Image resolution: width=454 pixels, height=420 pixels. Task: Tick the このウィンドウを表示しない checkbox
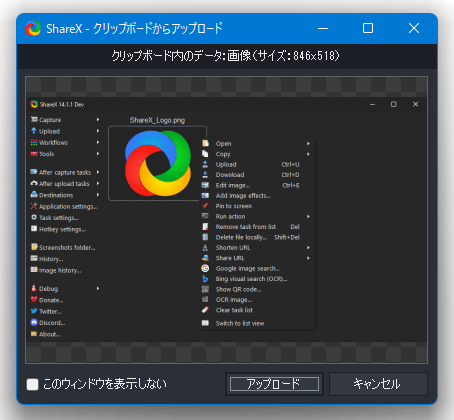point(32,384)
